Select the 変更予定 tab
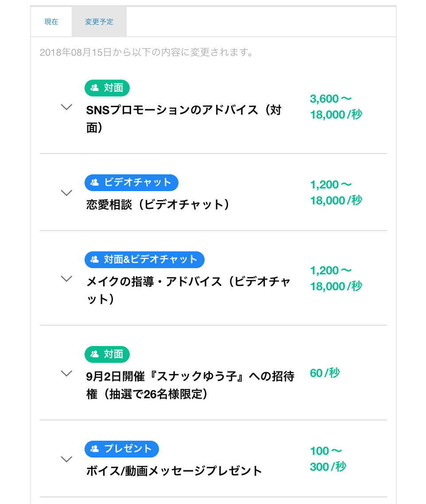 (99, 22)
